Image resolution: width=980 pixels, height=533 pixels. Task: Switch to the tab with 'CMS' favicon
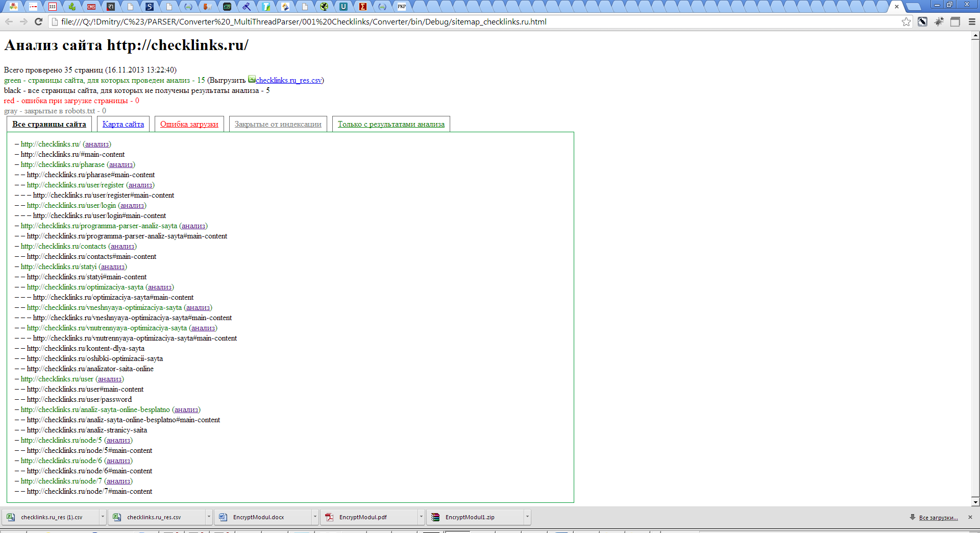pos(91,7)
